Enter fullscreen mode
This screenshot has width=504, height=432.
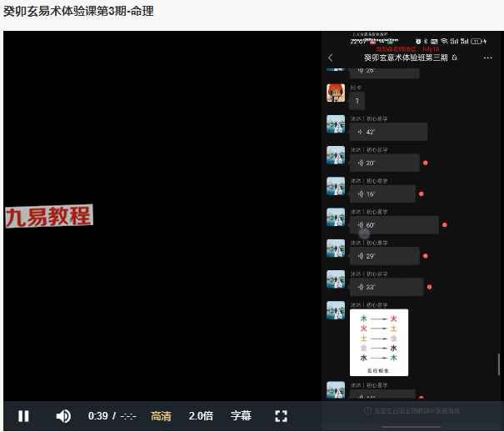(x=281, y=416)
